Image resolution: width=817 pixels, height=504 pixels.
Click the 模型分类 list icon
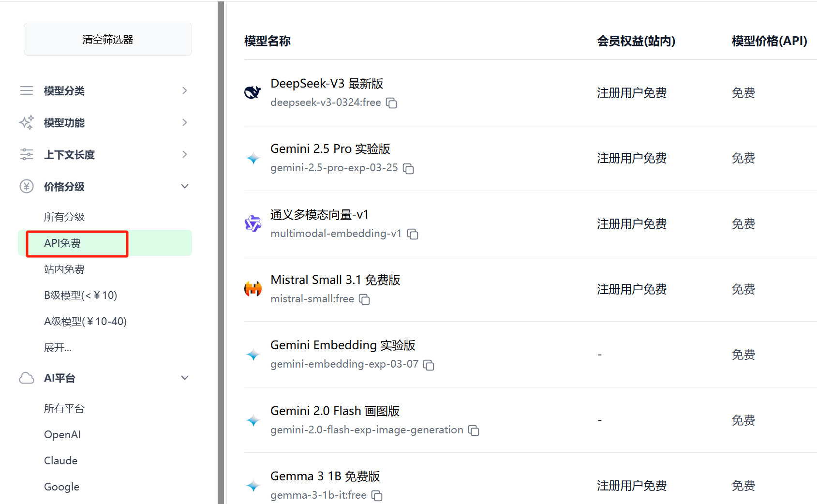point(27,90)
